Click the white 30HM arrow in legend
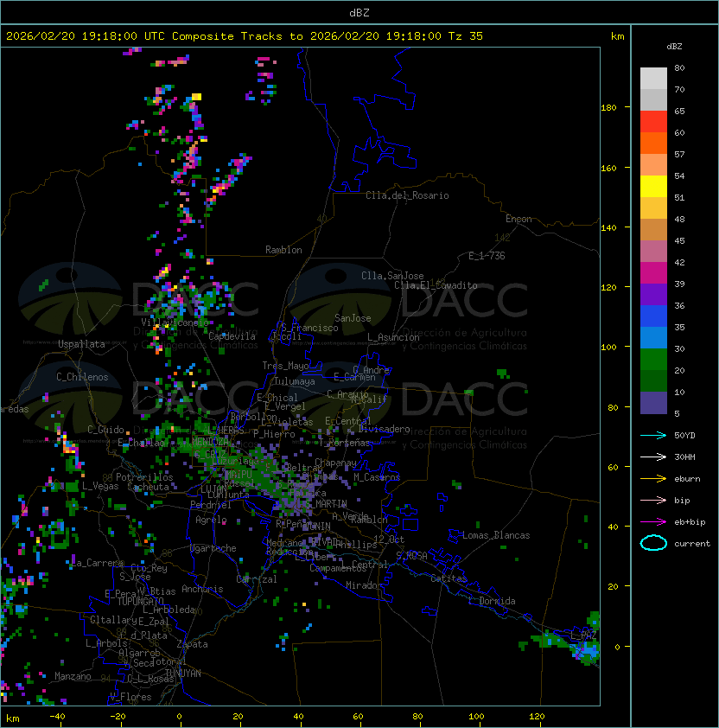The height and width of the screenshot is (728, 719). (x=653, y=457)
